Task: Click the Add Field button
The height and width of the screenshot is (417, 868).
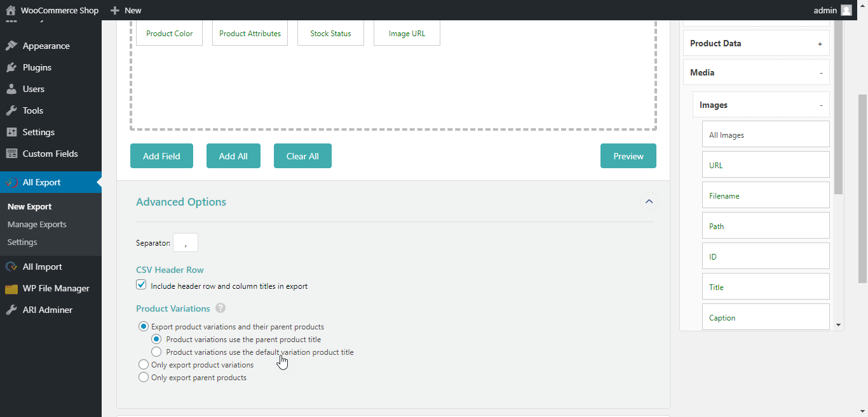Action: (161, 156)
